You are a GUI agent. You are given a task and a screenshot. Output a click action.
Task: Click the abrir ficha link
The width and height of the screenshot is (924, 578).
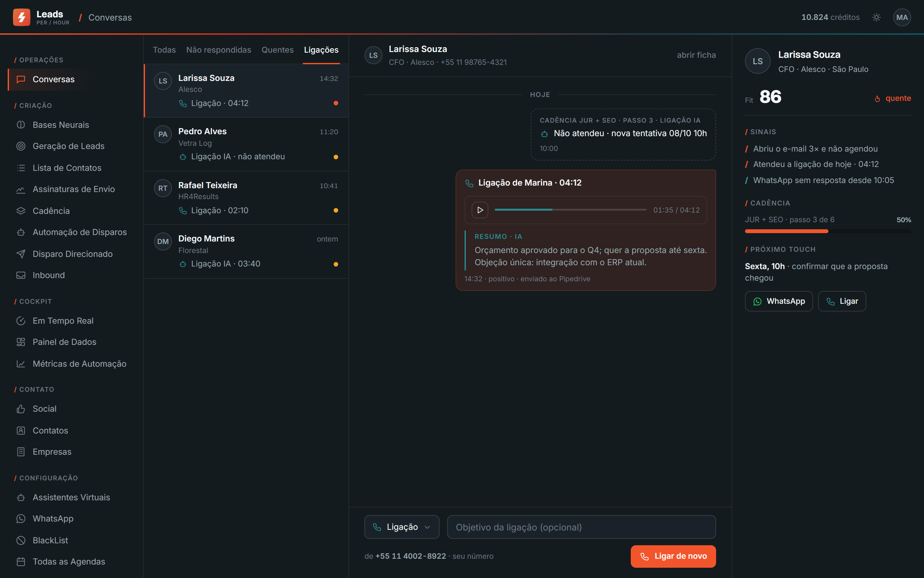point(696,55)
